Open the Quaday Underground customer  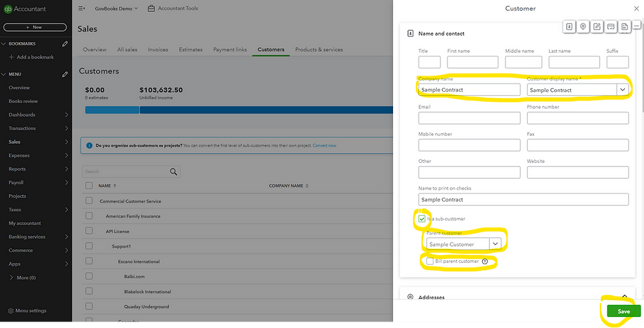[x=147, y=306]
